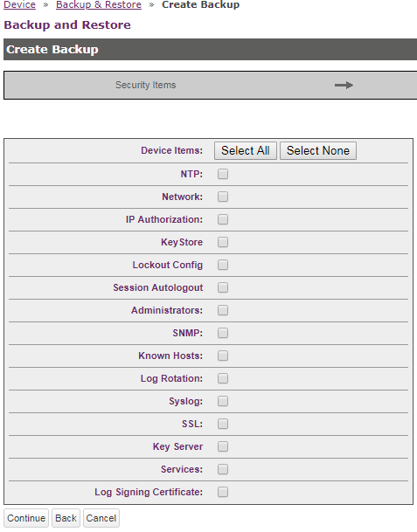The height and width of the screenshot is (532, 417).
Task: Toggle the SSL checkbox
Action: [x=223, y=424]
